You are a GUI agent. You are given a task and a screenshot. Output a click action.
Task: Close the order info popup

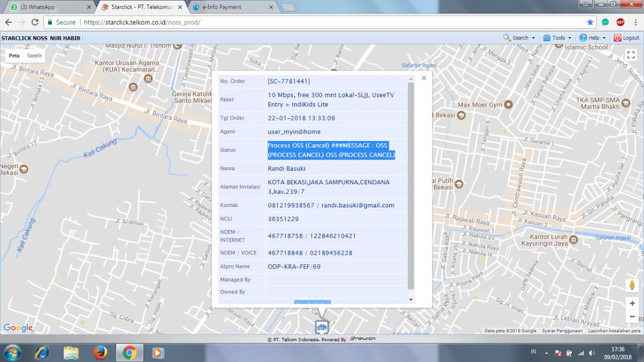[x=424, y=78]
